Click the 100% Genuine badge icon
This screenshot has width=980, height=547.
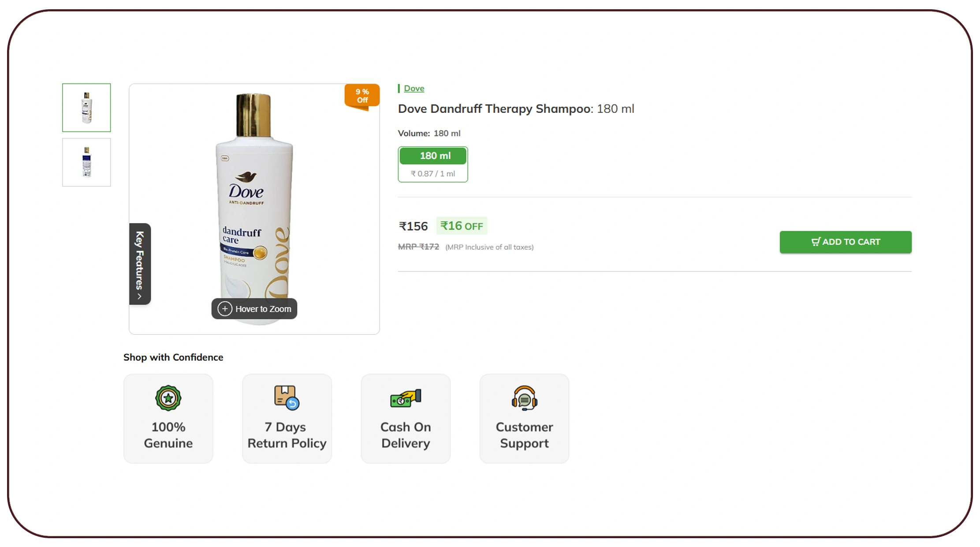click(168, 398)
